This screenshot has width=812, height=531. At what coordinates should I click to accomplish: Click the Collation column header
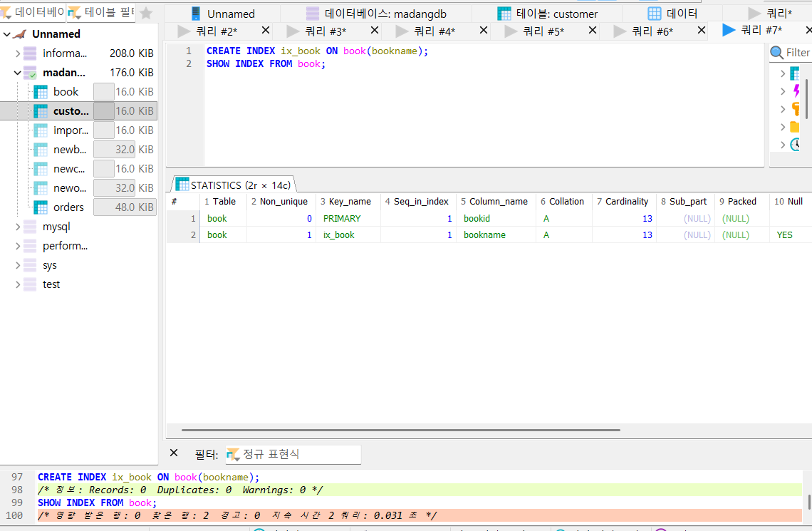(x=564, y=202)
